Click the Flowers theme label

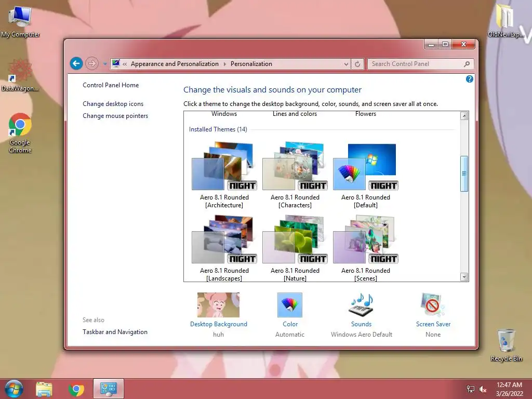pyautogui.click(x=365, y=114)
